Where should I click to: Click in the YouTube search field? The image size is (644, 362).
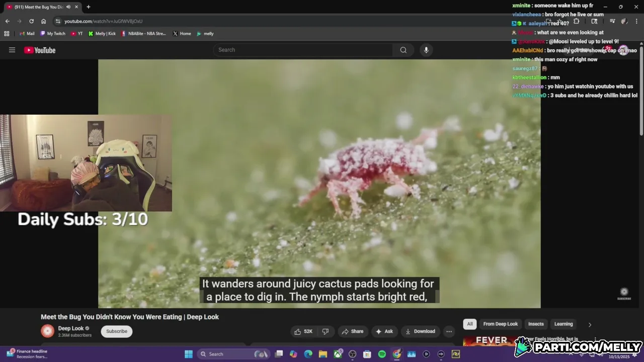pos(303,50)
